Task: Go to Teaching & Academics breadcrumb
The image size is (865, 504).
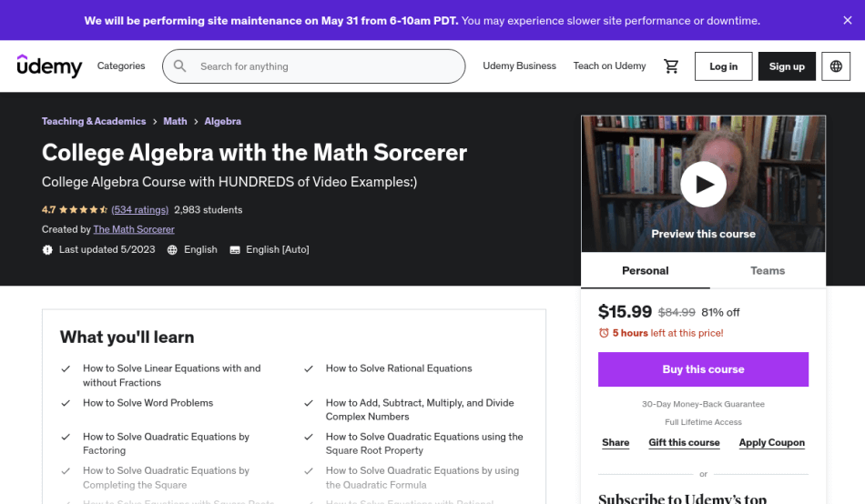Action: click(94, 121)
